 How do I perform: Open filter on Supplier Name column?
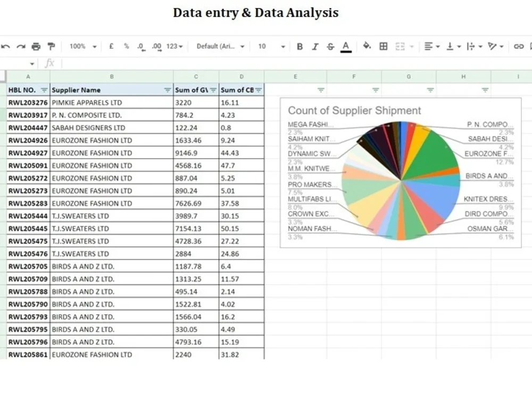tap(167, 90)
